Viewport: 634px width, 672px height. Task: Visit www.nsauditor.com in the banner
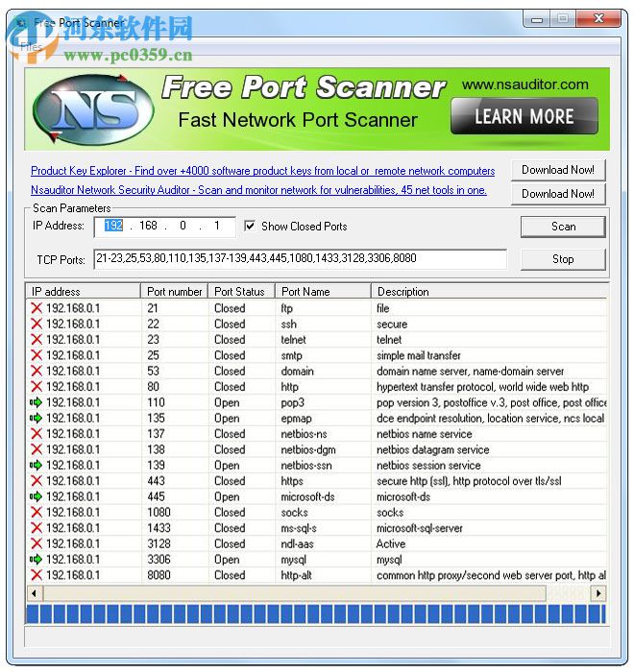525,84
